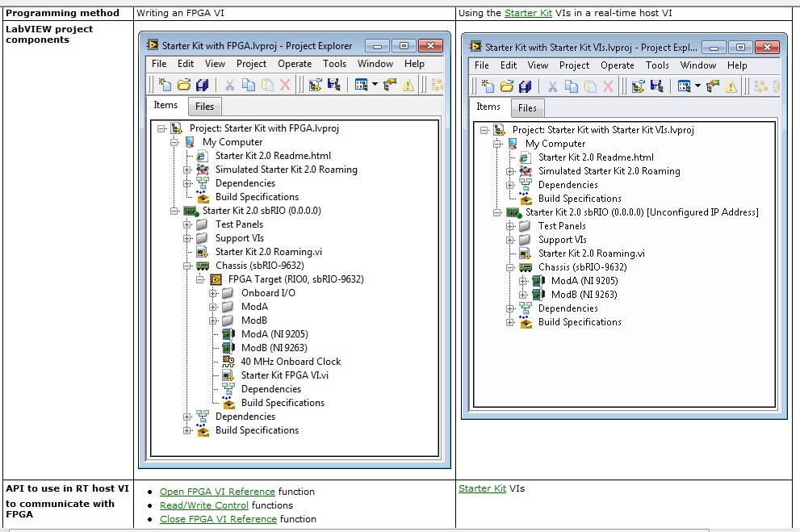Click Open folder icon in FPGA project toolbar
This screenshot has height=532, width=800.
(184, 85)
